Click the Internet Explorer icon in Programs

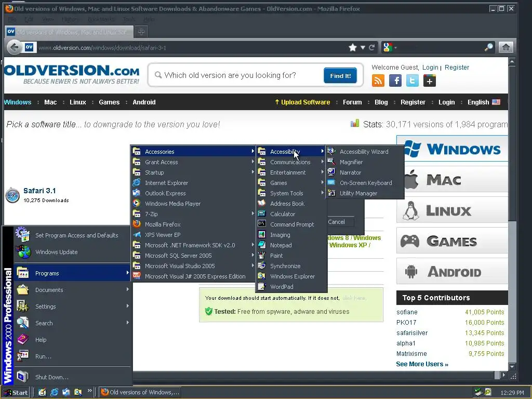[137, 182]
